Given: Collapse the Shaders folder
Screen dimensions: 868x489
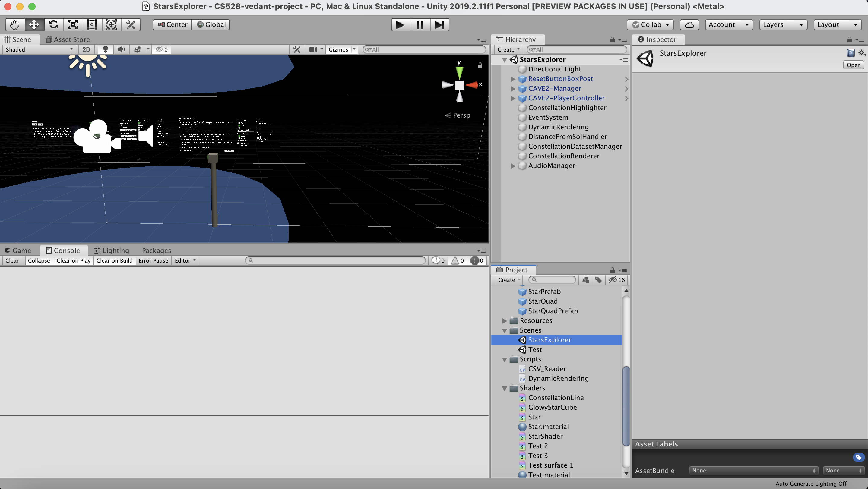Looking at the screenshot, I should (505, 388).
